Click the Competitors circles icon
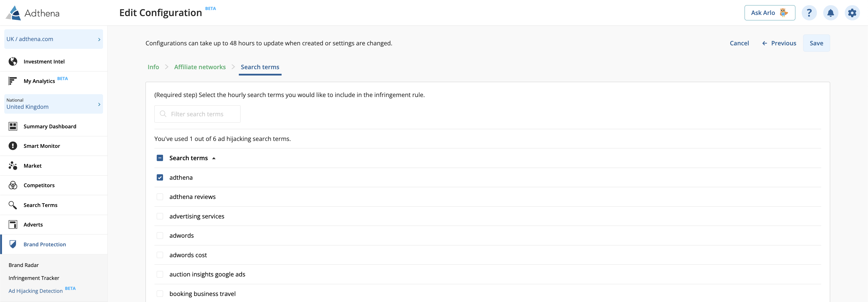Screen dimensions: 868x302 [13, 185]
